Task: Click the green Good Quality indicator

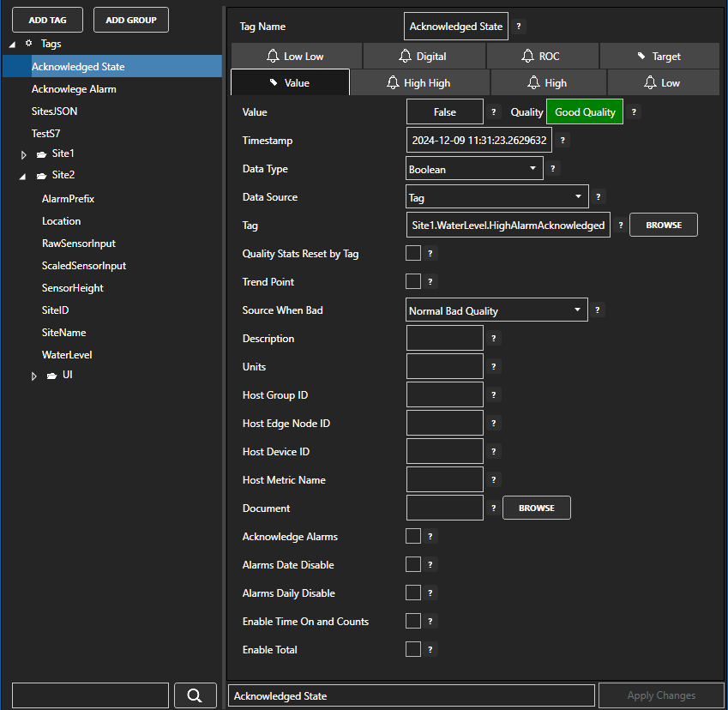Action: click(585, 111)
